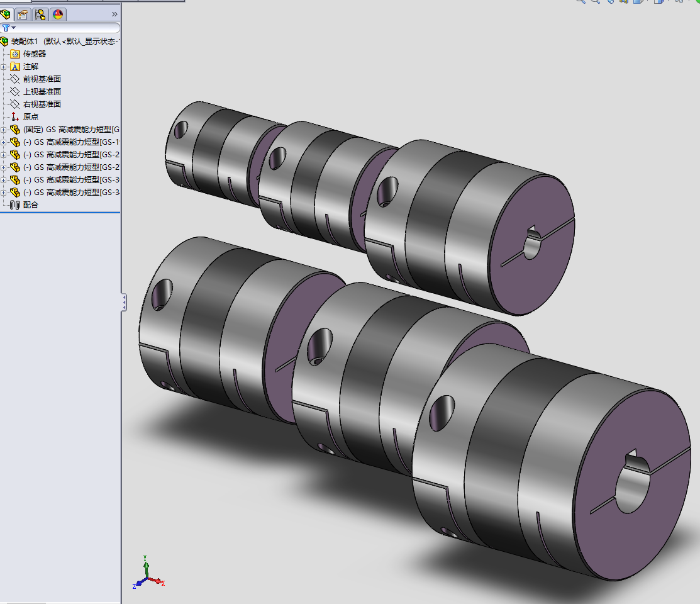This screenshot has width=700, height=604.
Task: Select the last (-) GS-3 component icon
Action: tap(15, 192)
